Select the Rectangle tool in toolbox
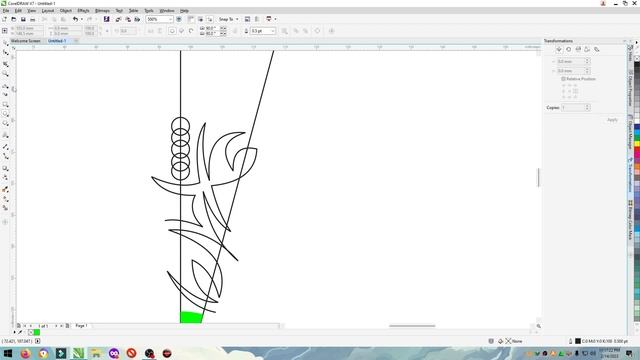This screenshot has width=640, height=360. pyautogui.click(x=5, y=105)
